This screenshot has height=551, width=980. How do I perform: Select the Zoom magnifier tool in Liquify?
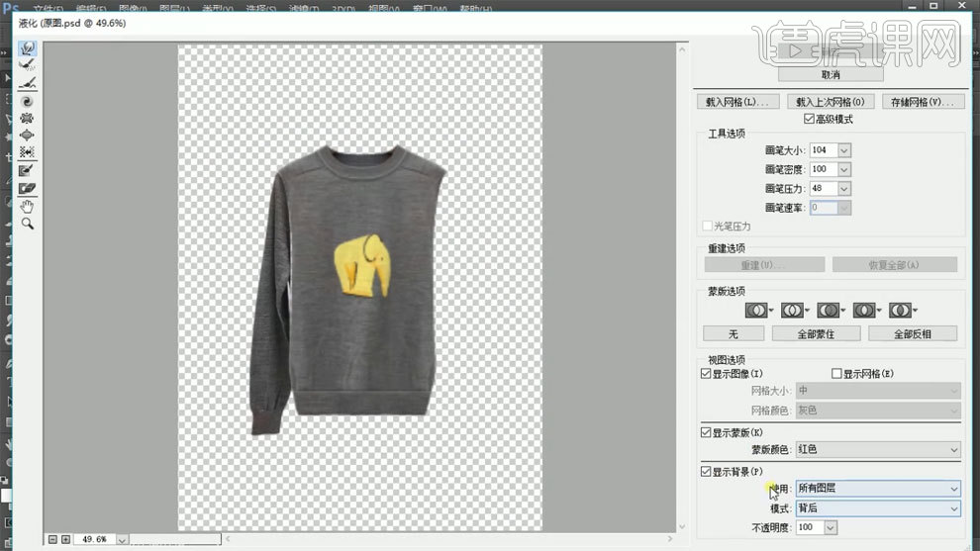click(x=27, y=224)
